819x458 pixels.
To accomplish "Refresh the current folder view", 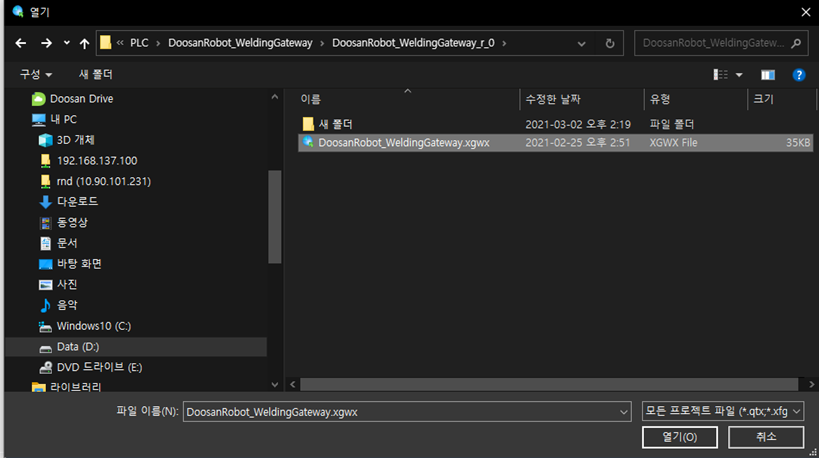I will point(610,44).
